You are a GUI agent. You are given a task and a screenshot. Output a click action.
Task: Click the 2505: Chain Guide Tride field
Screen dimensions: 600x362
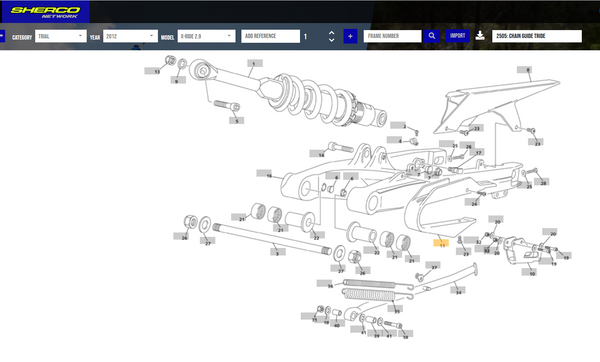537,36
